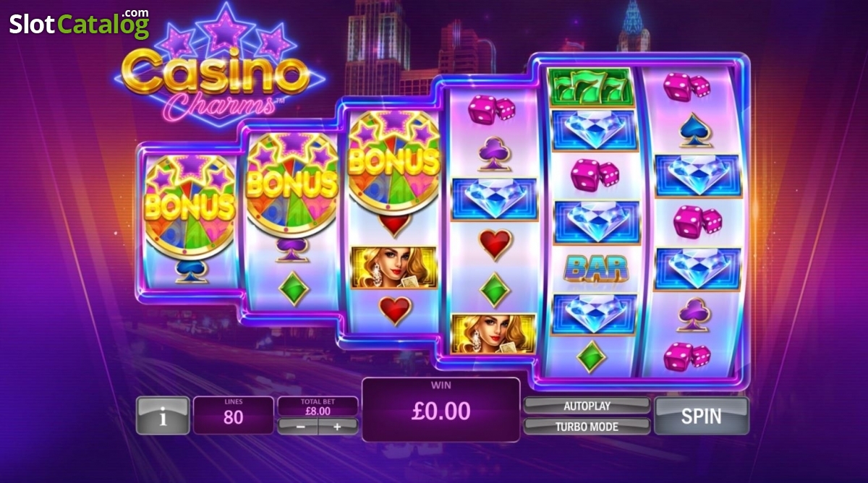The height and width of the screenshot is (483, 868).
Task: Increase total bet with plus button
Action: 337,426
